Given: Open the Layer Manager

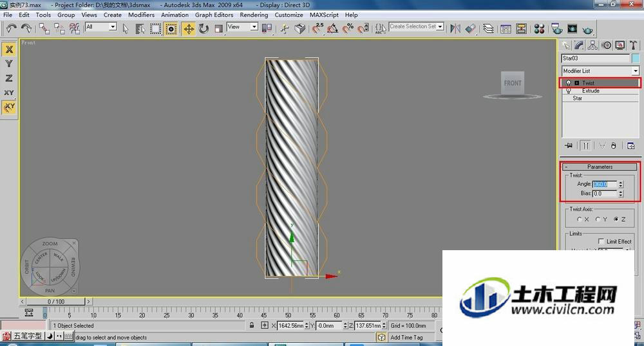Looking at the screenshot, I should tap(488, 28).
